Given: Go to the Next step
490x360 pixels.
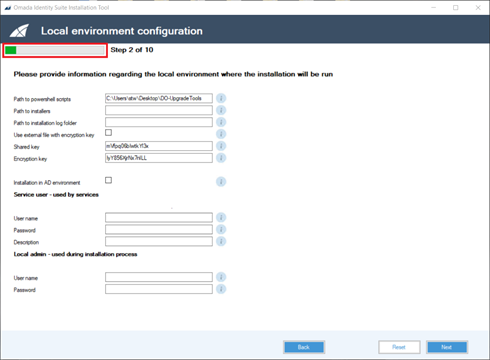Looking at the screenshot, I should (447, 347).
